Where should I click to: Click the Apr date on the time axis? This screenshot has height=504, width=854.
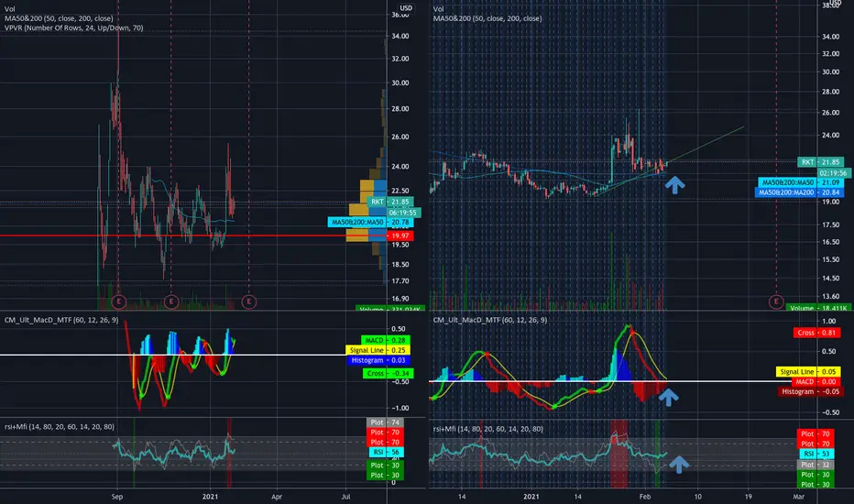pyautogui.click(x=277, y=497)
